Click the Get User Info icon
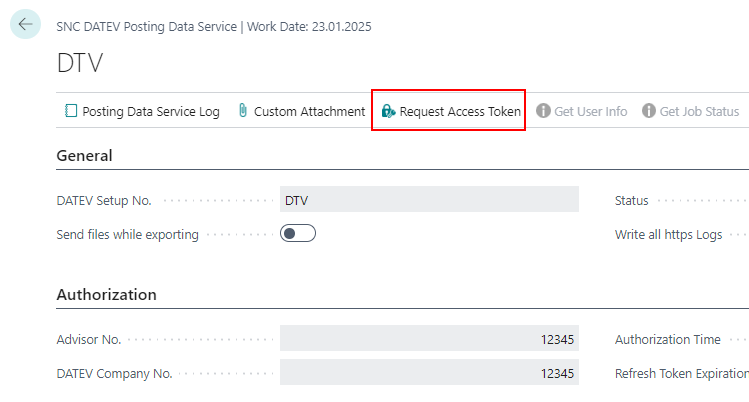The width and height of the screenshot is (749, 402). coord(543,111)
